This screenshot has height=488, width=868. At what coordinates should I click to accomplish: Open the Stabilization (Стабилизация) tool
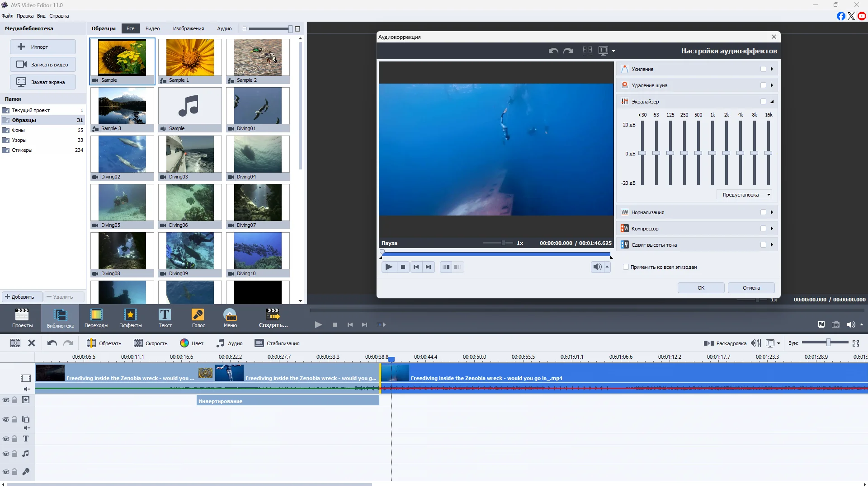[277, 343]
